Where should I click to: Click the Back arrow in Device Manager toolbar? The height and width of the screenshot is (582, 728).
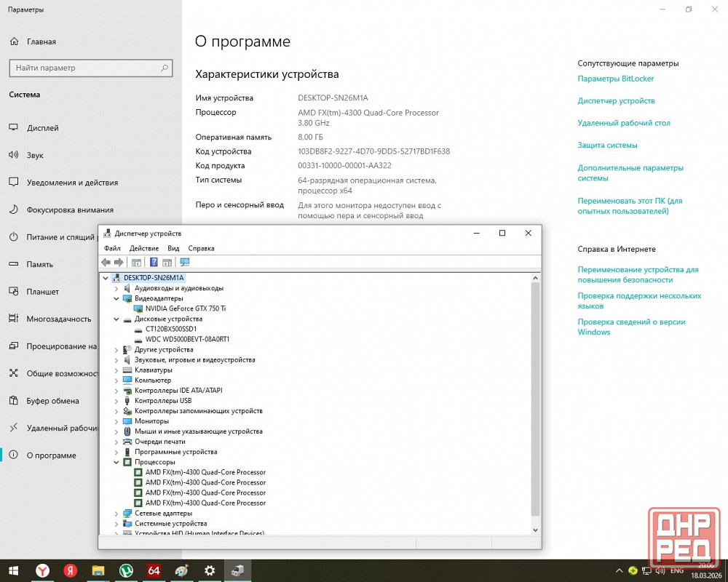click(106, 263)
